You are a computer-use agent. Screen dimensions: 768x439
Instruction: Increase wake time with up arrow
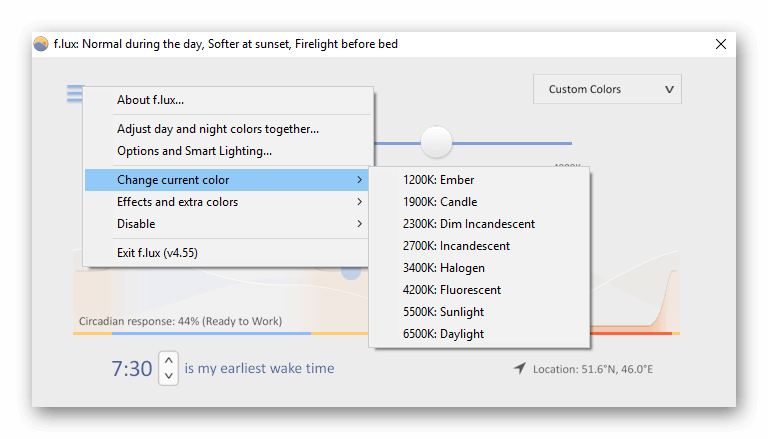[x=169, y=360]
